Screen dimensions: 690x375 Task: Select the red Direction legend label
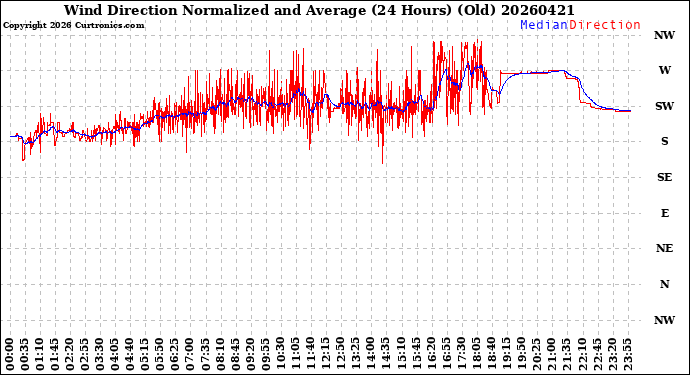[605, 25]
